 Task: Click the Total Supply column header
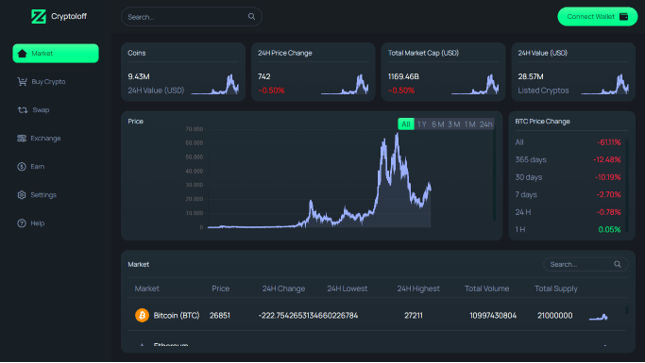[x=556, y=289]
